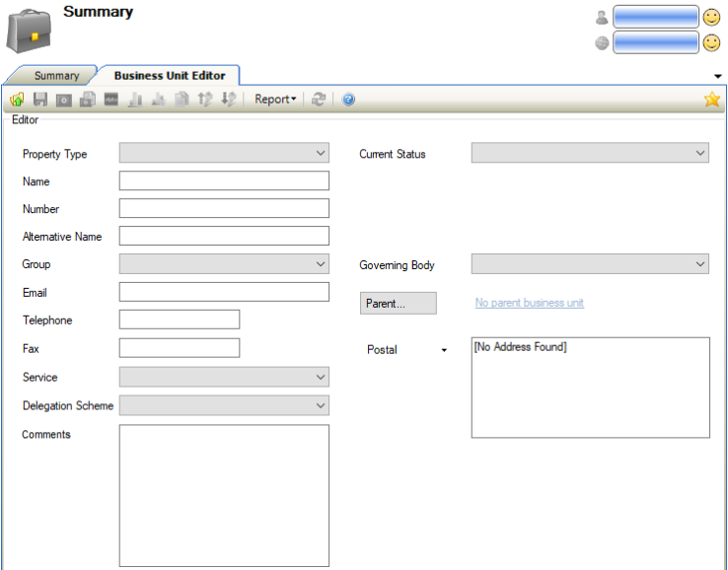Click the Refresh icon in the toolbar
Image resolution: width=728 pixels, height=570 pixels.
click(319, 100)
